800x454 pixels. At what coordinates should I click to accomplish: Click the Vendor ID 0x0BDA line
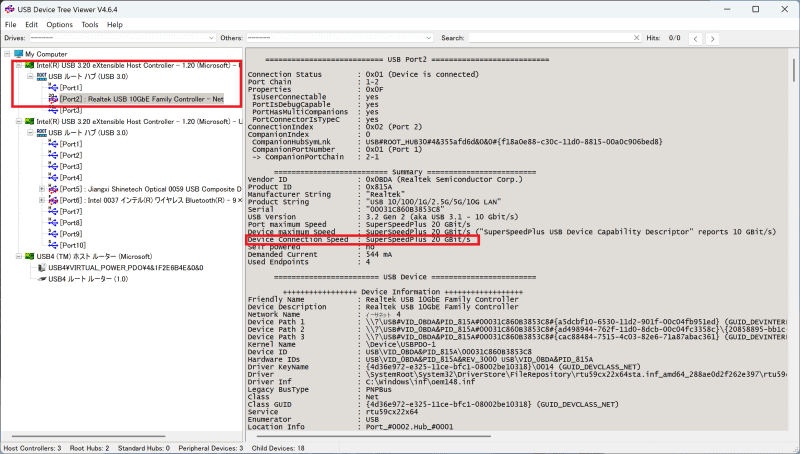click(385, 180)
